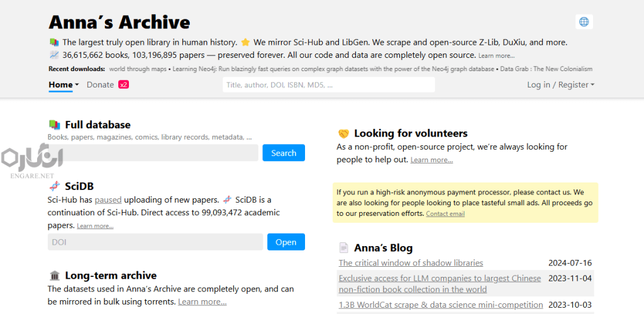The image size is (644, 314).
Task: Follow the Learn more link under SciDB
Action: [96, 226]
